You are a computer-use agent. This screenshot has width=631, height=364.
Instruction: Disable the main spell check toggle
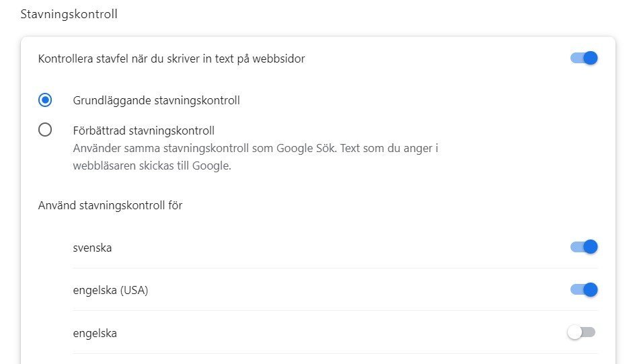pos(583,58)
